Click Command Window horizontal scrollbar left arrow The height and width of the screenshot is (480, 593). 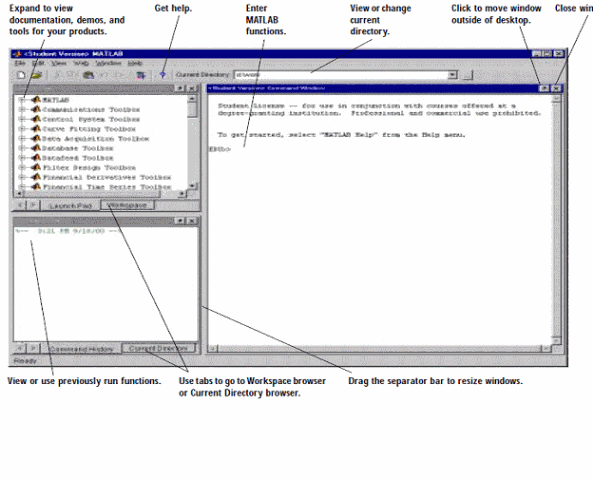point(213,348)
